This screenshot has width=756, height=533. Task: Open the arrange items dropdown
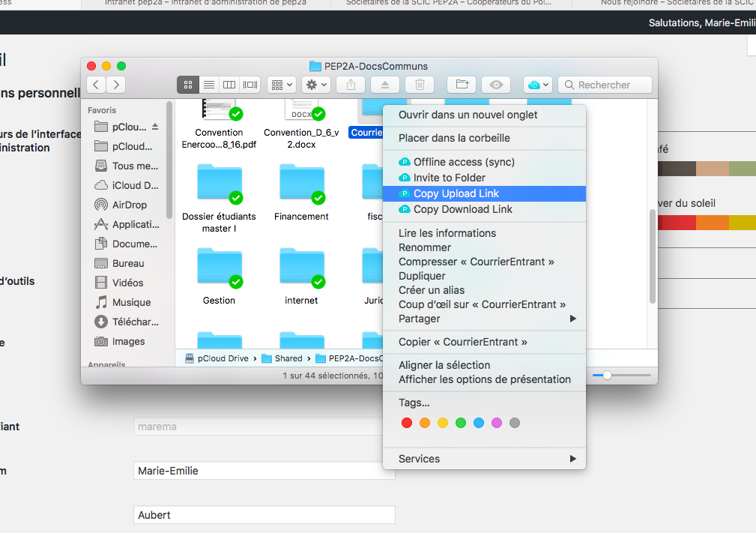point(282,85)
